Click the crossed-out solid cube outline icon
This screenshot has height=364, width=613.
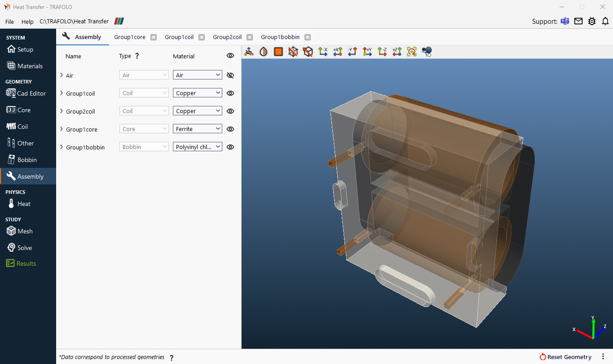pos(308,52)
